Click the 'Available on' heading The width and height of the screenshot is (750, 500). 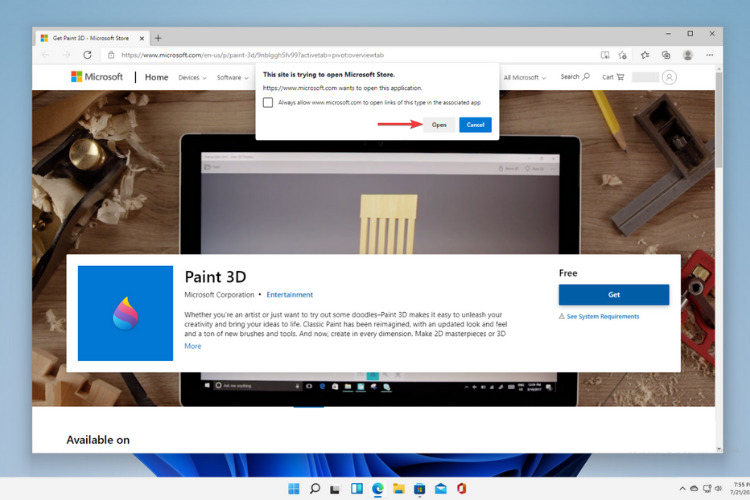pos(98,440)
